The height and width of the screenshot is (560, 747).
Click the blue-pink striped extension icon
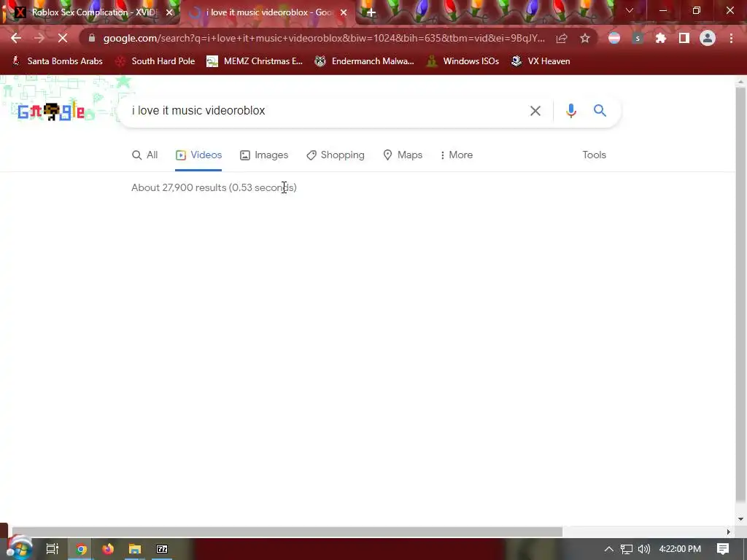pyautogui.click(x=614, y=38)
